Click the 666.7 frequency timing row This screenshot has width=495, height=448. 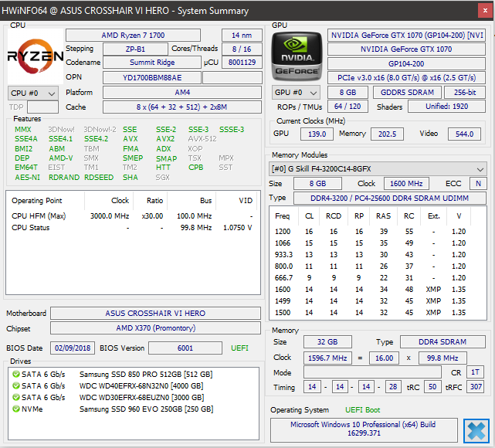(x=378, y=278)
